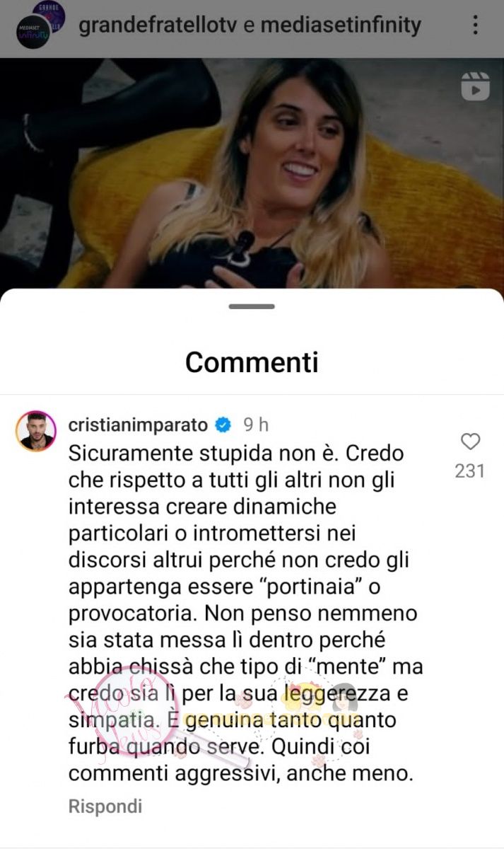Visit mediasetinfinity from the header text
The image size is (504, 849).
[x=341, y=26]
